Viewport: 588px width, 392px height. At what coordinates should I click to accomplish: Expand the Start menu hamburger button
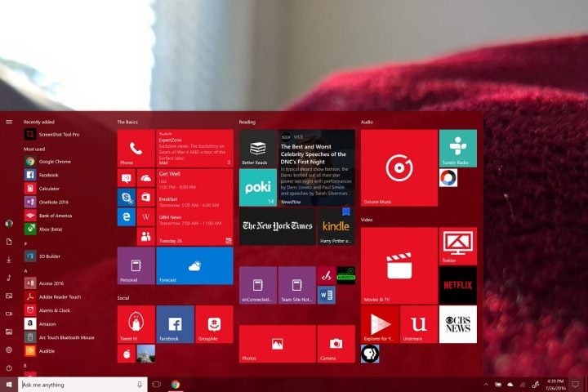[x=9, y=122]
